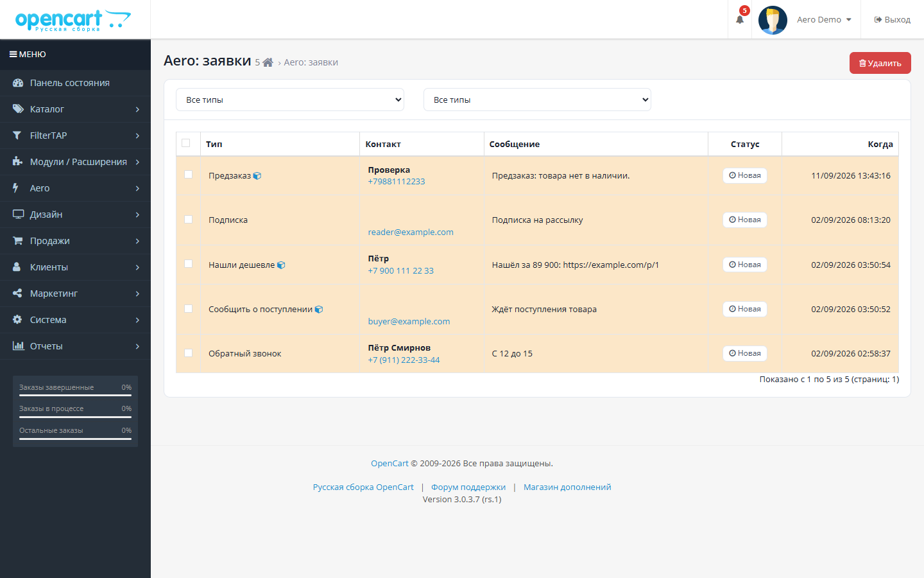Viewport: 924px width, 578px height.
Task: Click the Отчеты bar chart icon
Action: coord(18,346)
